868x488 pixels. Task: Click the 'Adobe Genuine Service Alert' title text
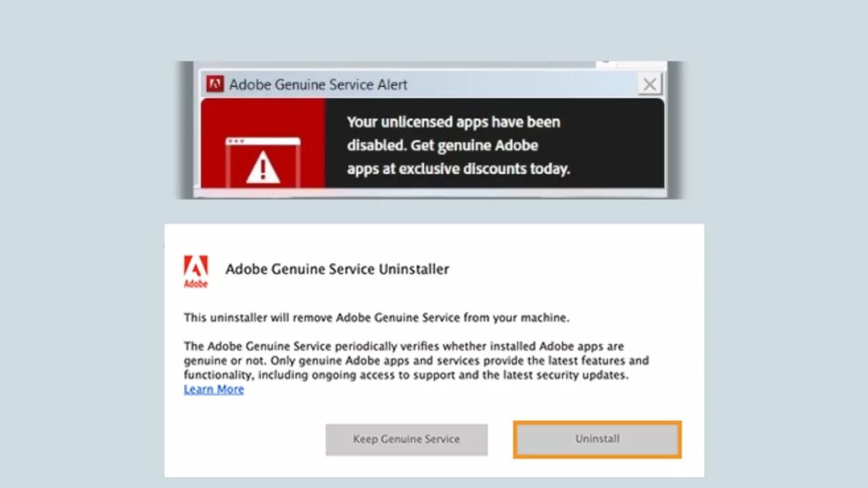pyautogui.click(x=318, y=85)
